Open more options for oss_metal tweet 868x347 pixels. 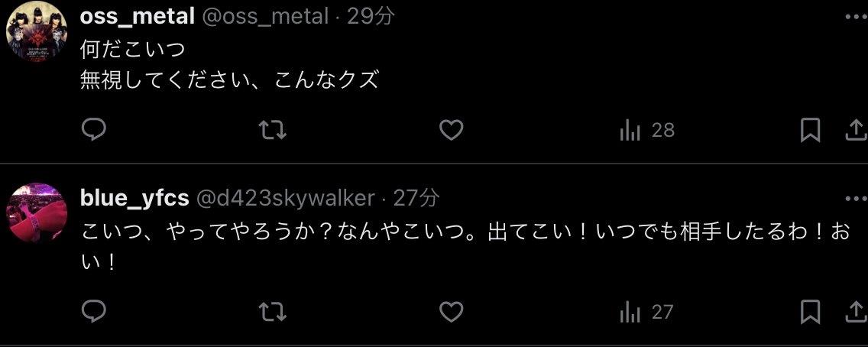pyautogui.click(x=857, y=17)
